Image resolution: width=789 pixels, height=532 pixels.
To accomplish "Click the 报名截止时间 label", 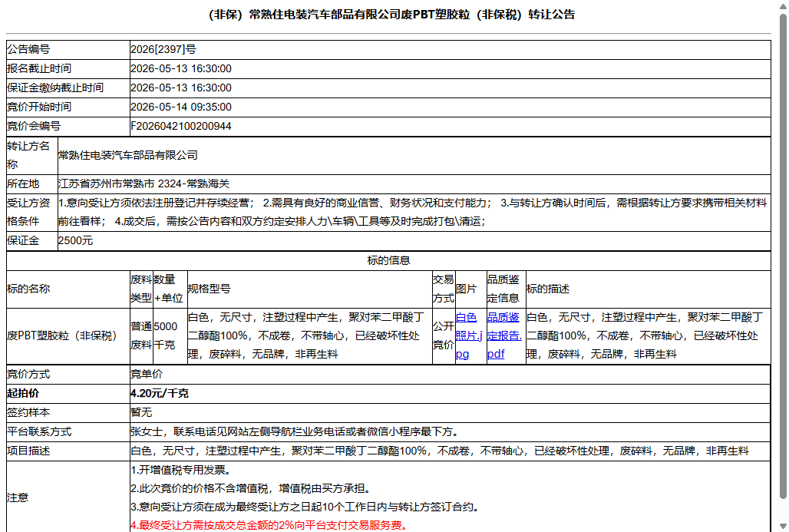I will tap(39, 68).
